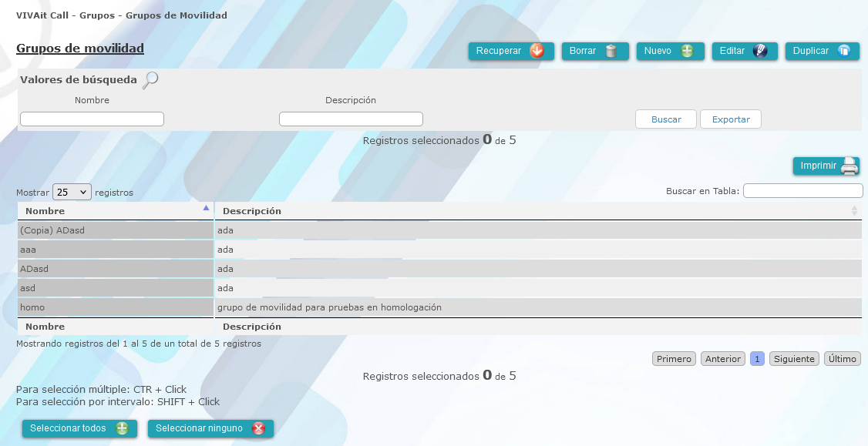Jump to the Último page

[x=843, y=358]
